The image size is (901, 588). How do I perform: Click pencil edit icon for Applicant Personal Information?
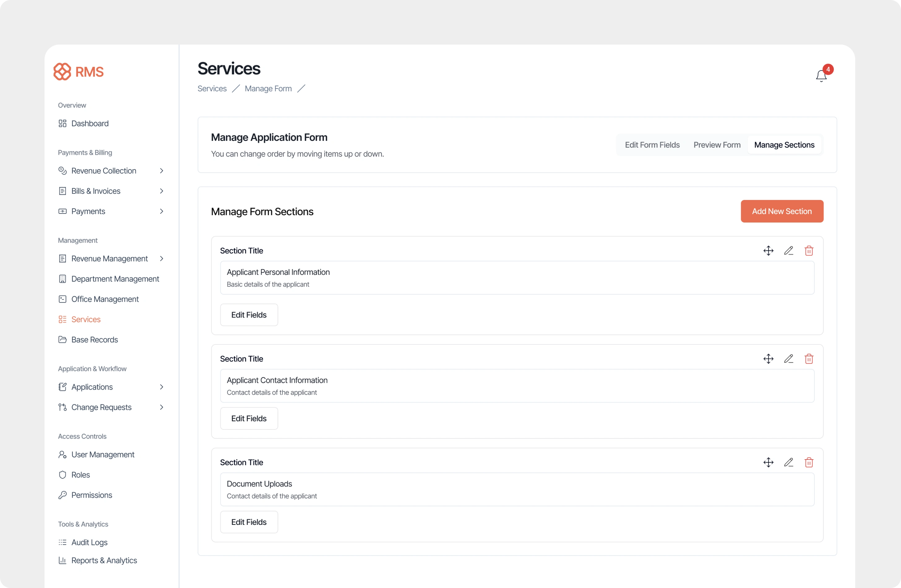point(789,251)
